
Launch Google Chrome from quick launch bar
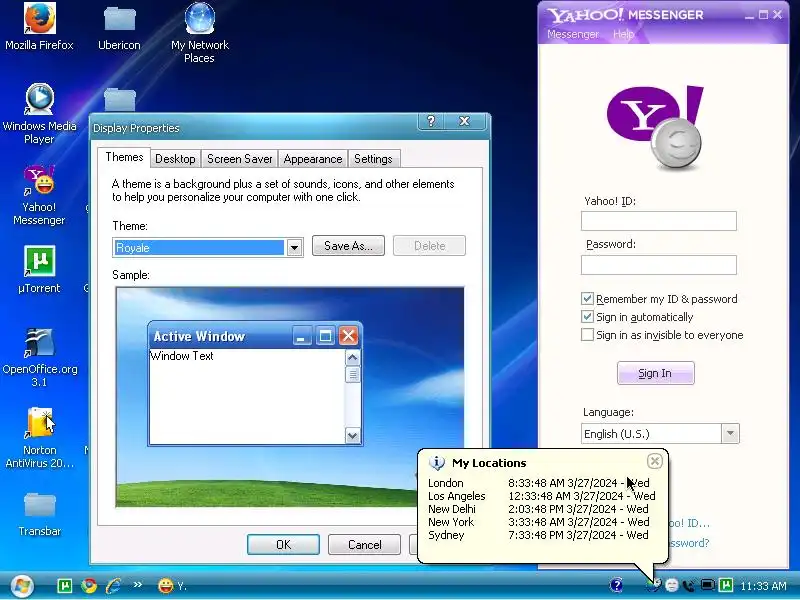click(x=89, y=586)
